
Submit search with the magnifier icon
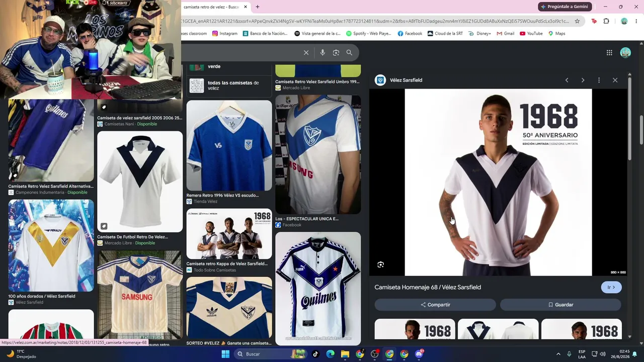point(349,53)
